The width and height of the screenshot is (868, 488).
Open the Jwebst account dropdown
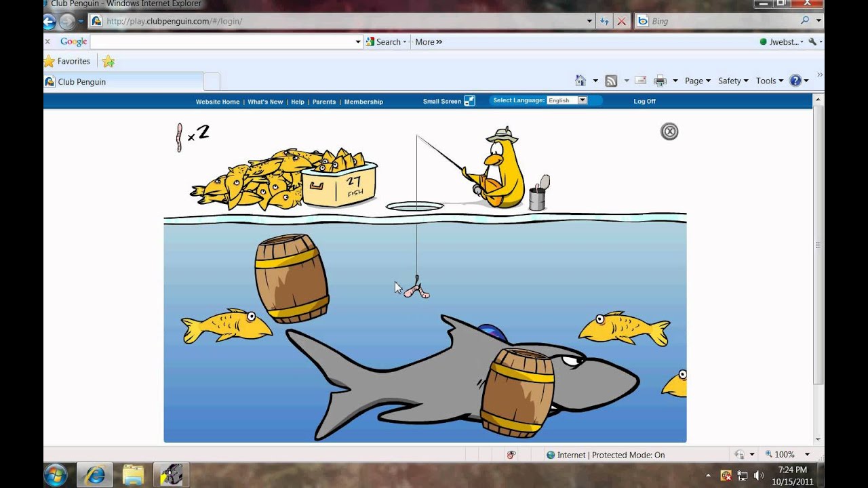[x=781, y=42]
